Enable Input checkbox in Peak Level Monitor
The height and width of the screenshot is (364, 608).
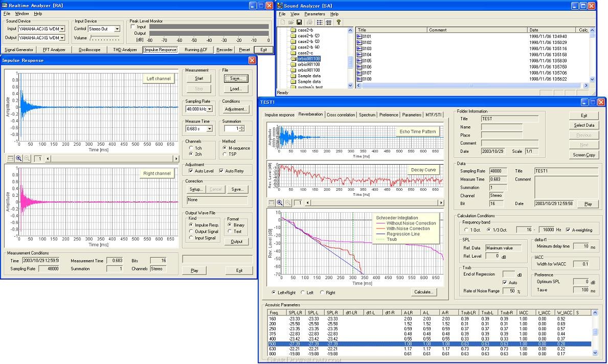133,27
